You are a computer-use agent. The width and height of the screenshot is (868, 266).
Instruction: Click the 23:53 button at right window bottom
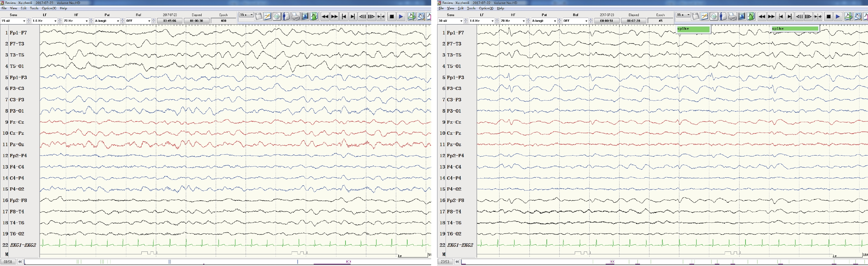tap(445, 262)
